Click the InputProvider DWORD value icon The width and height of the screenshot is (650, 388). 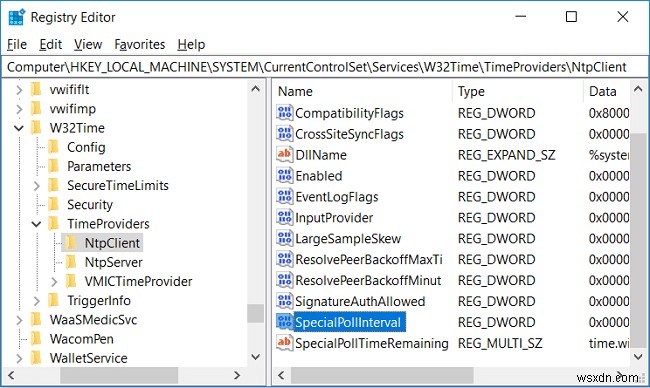pyautogui.click(x=284, y=217)
